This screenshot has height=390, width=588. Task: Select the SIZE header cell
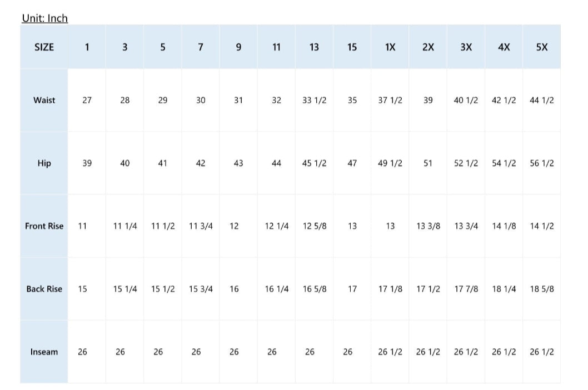(44, 47)
